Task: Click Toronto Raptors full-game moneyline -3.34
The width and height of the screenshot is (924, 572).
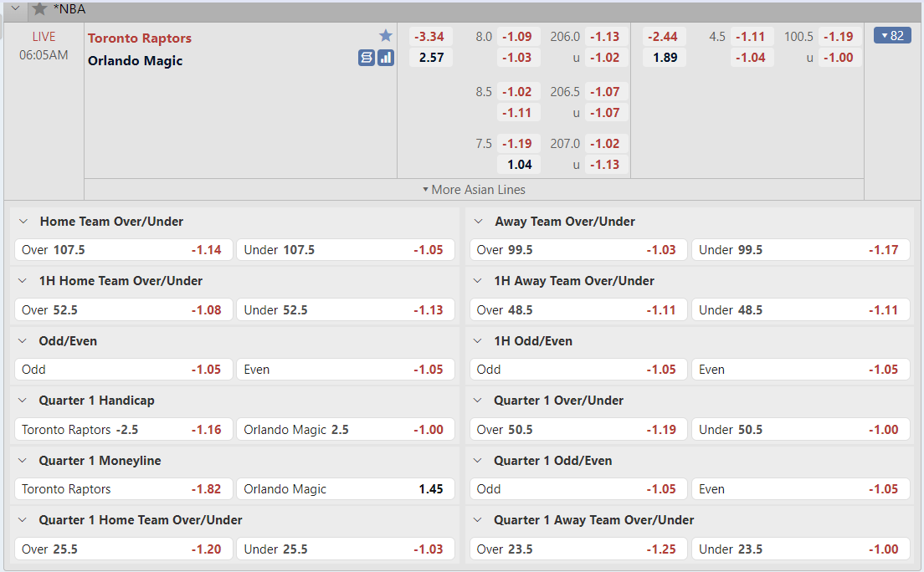Action: point(429,37)
